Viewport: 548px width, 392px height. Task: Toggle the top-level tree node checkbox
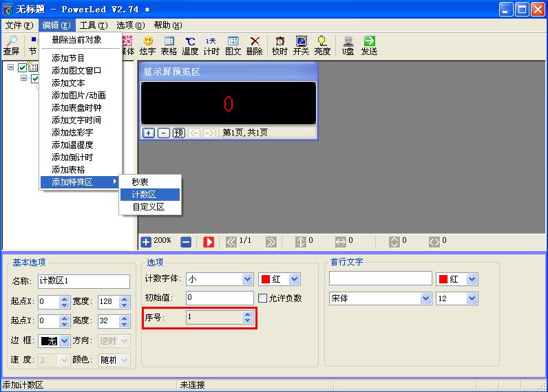[23, 67]
